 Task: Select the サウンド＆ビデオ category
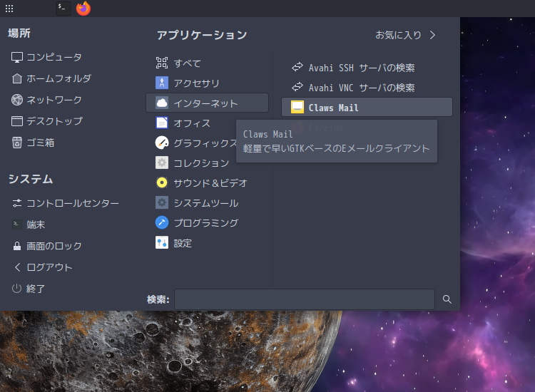coord(207,182)
